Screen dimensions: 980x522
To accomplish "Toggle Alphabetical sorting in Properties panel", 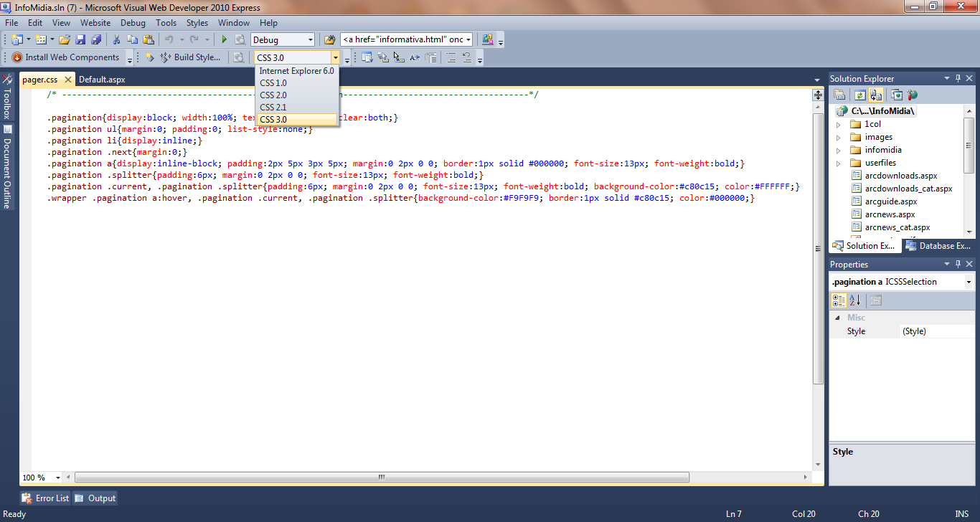I will pos(855,300).
